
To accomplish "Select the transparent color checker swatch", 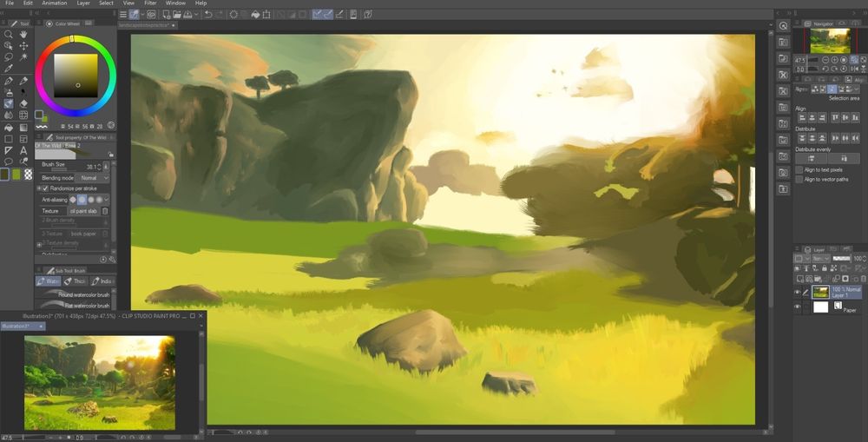I will tap(29, 175).
